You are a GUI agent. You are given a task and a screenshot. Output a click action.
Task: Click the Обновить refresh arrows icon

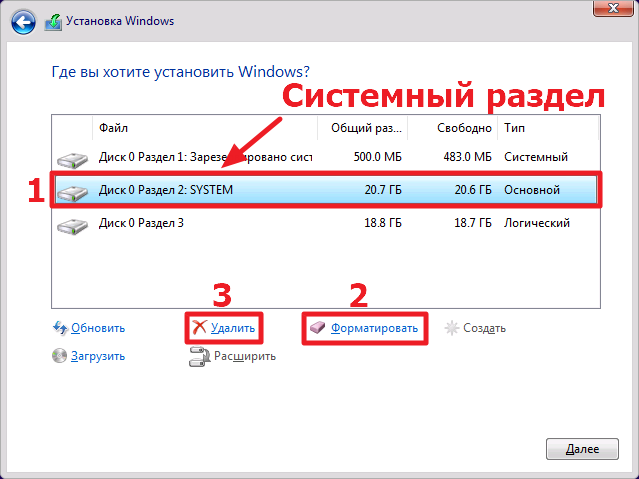(x=60, y=328)
